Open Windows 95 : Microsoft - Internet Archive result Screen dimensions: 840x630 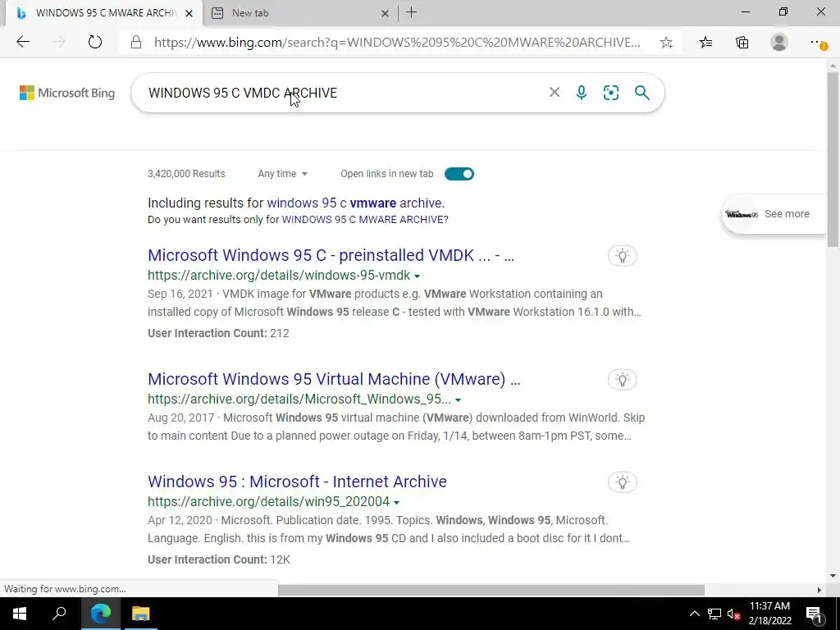[x=297, y=481]
